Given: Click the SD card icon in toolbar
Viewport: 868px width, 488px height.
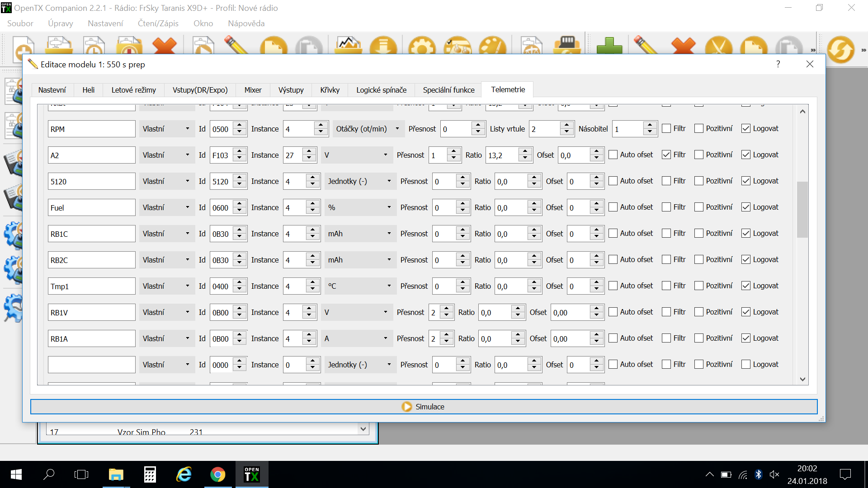Looking at the screenshot, I should click(567, 45).
